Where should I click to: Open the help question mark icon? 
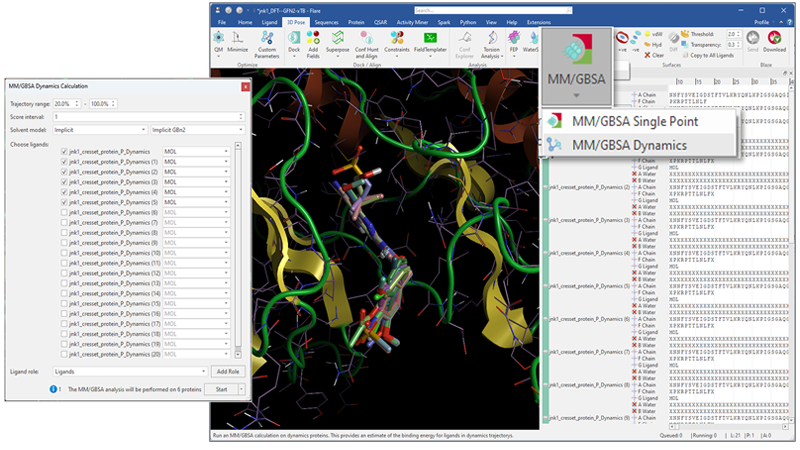[791, 22]
